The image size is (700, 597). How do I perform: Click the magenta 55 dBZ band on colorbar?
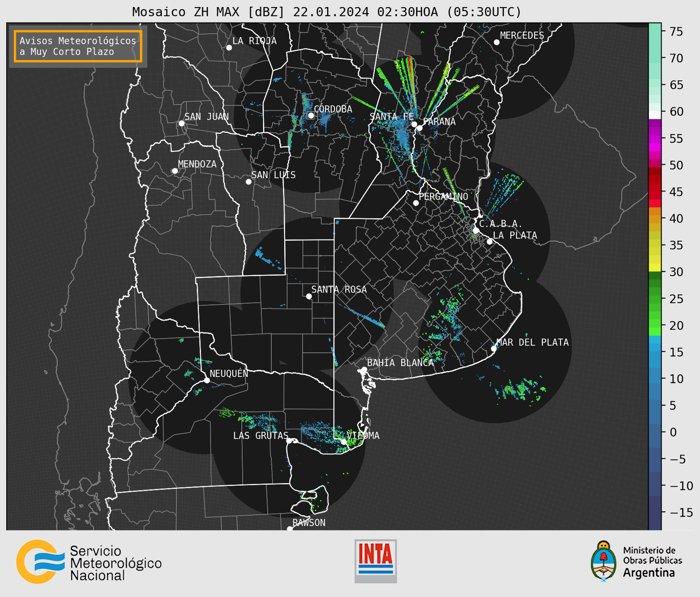655,138
